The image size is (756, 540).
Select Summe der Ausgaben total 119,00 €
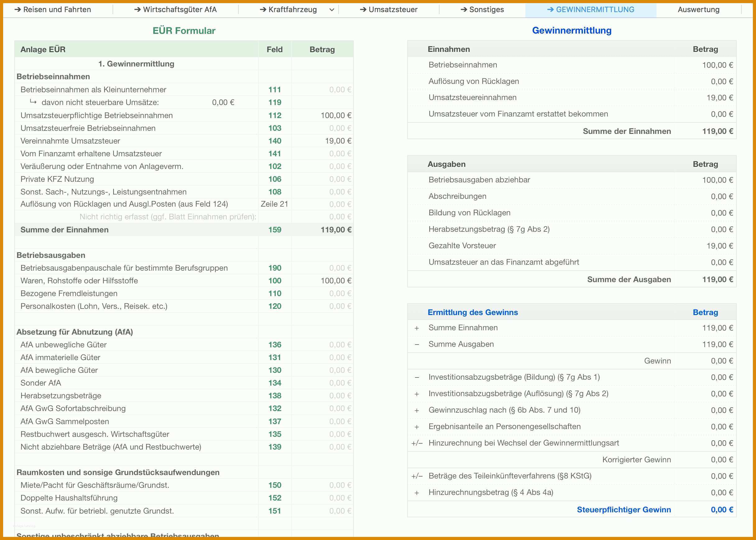[x=717, y=280]
